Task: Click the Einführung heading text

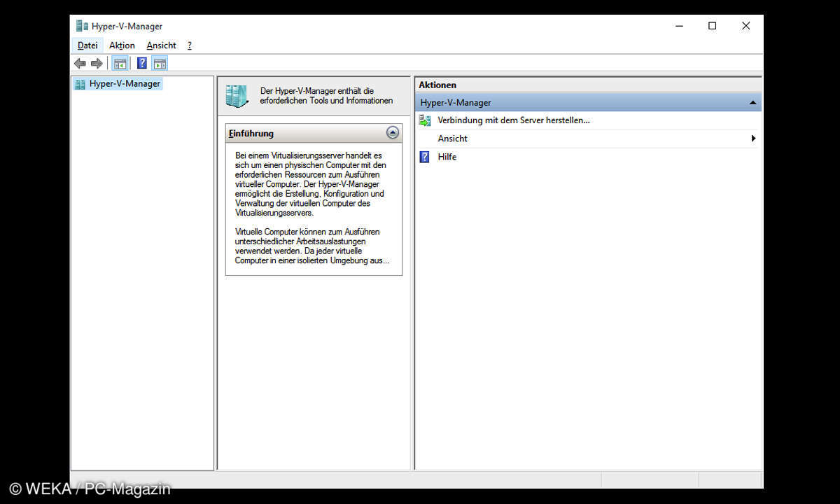Action: 251,133
